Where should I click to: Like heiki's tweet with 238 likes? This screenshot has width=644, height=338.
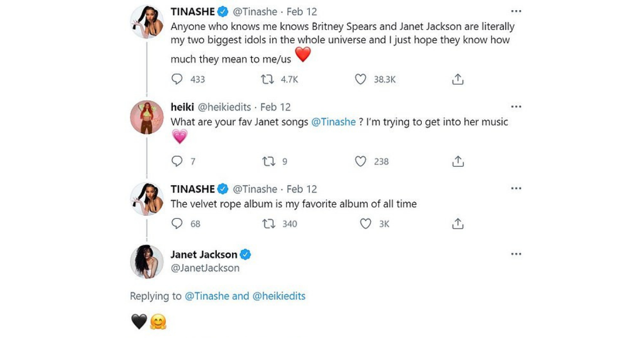(361, 161)
